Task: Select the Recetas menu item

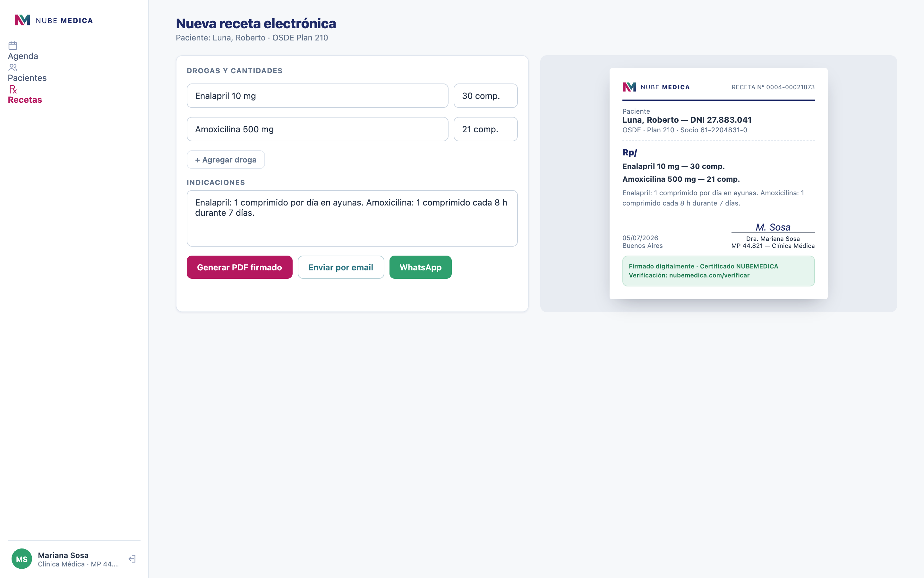Action: 25,100
